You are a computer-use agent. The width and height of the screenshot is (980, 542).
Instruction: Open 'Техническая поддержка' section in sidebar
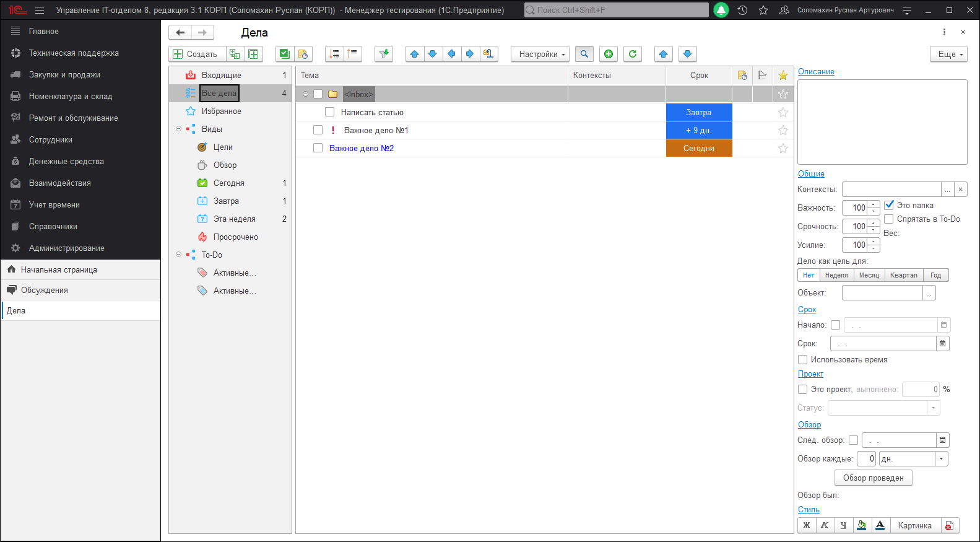click(73, 53)
